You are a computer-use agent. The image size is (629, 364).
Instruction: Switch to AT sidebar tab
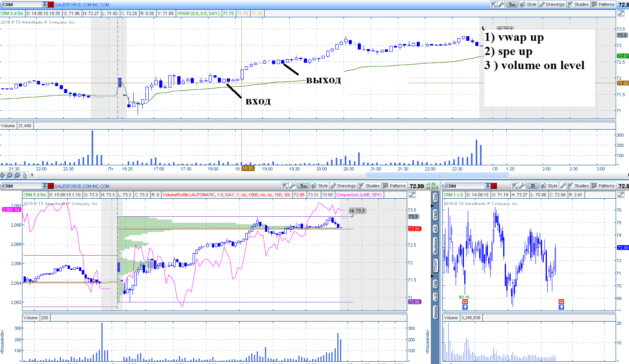pos(436,229)
